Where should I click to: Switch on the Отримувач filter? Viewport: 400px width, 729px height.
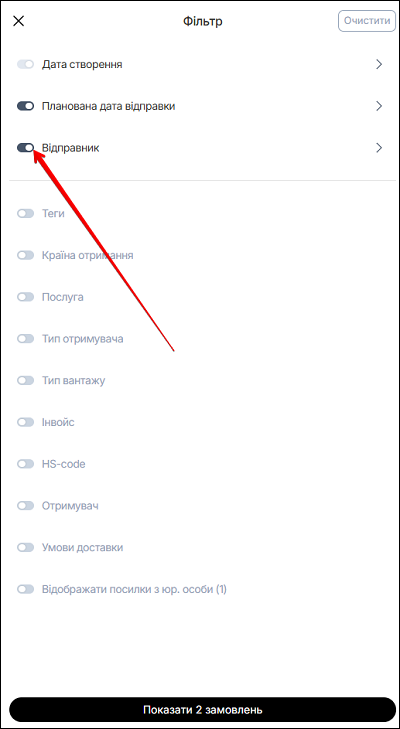click(x=26, y=505)
